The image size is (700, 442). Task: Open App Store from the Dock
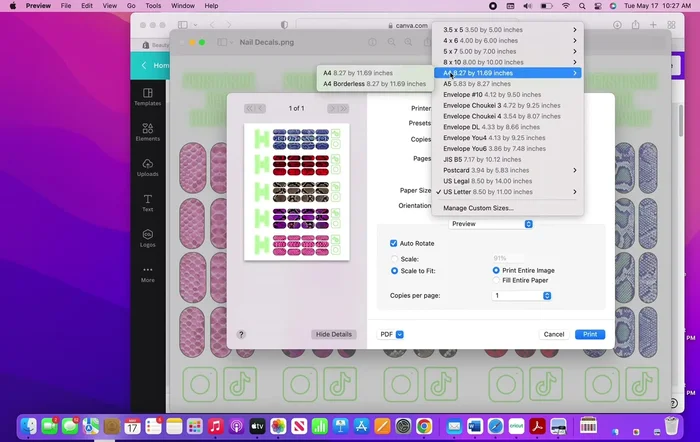[362, 426]
